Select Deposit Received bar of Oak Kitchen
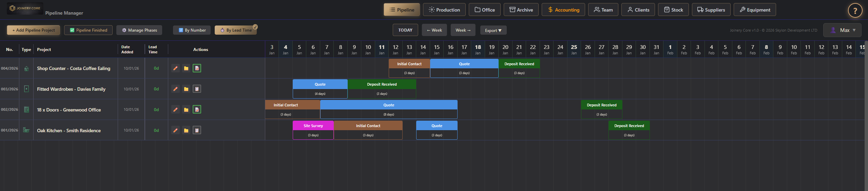This screenshot has width=868, height=191. click(x=629, y=131)
